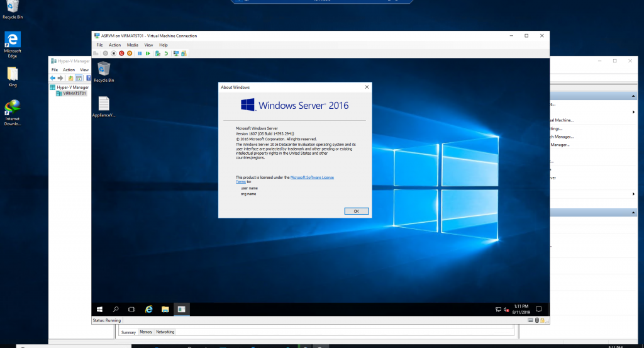Click the '...ch Manager...' action in Actions pane
Image resolution: width=644 pixels, height=348 pixels.
pos(562,137)
